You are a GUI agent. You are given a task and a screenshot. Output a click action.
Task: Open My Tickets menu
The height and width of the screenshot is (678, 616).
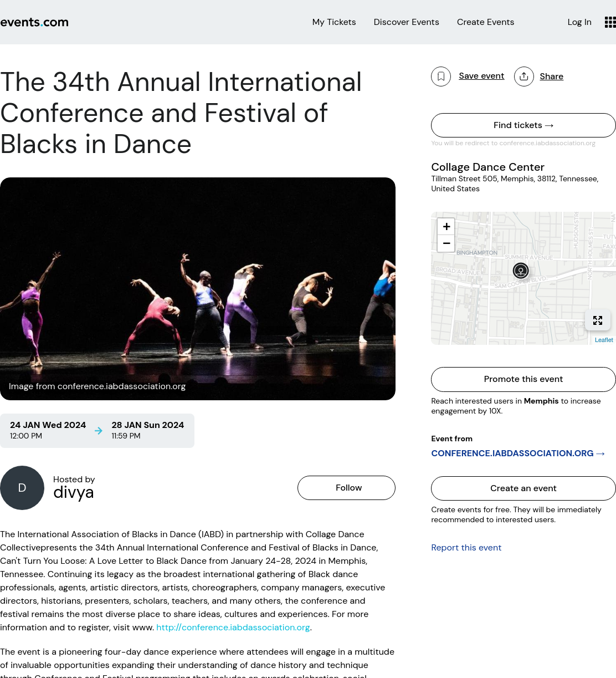[334, 22]
